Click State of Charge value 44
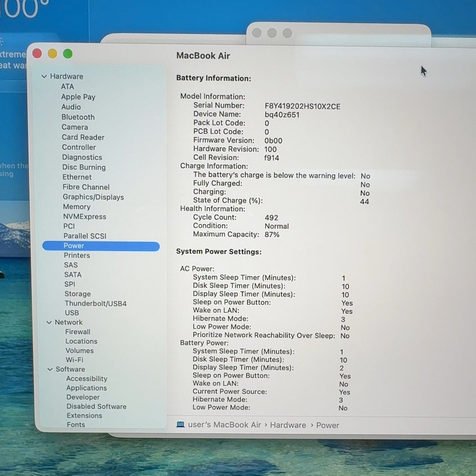 pos(364,202)
